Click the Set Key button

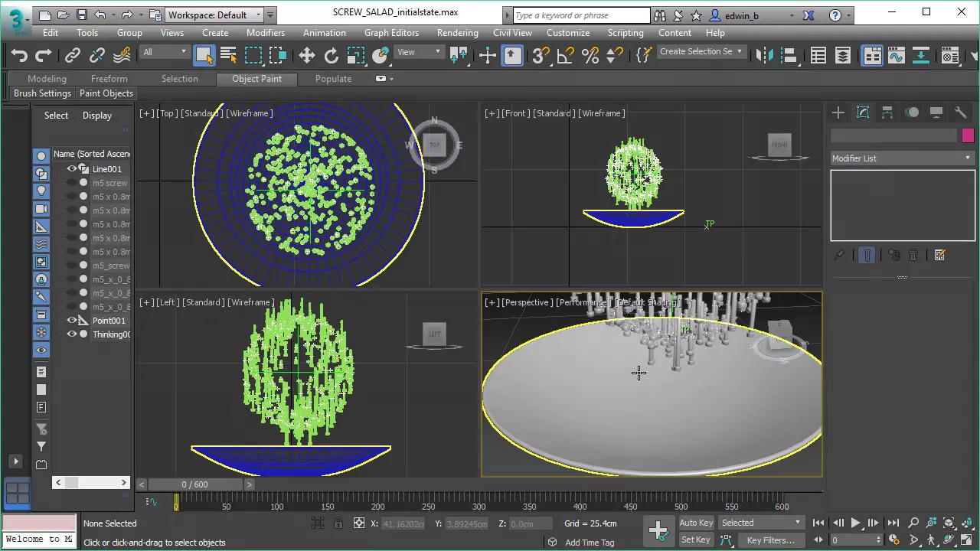[696, 540]
